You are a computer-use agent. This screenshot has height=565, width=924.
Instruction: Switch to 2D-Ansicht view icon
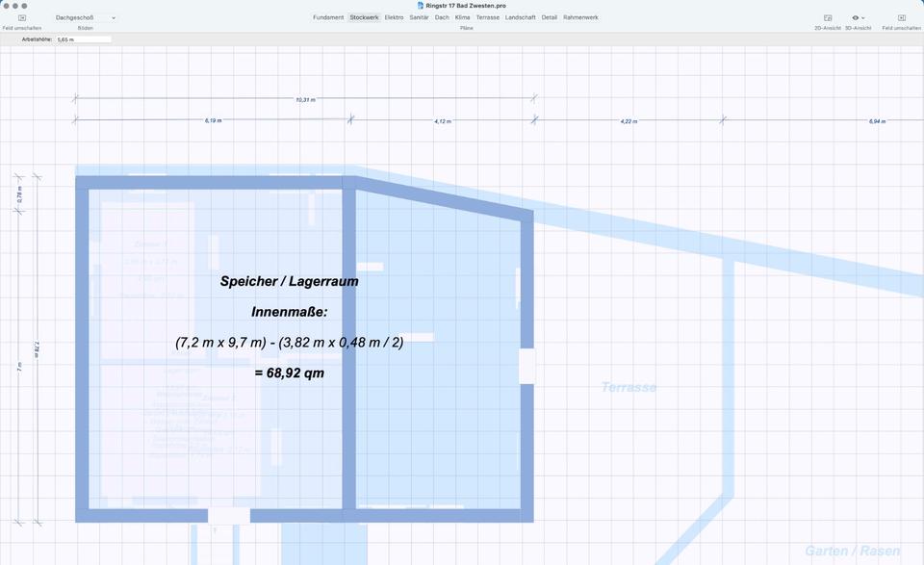pos(827,17)
